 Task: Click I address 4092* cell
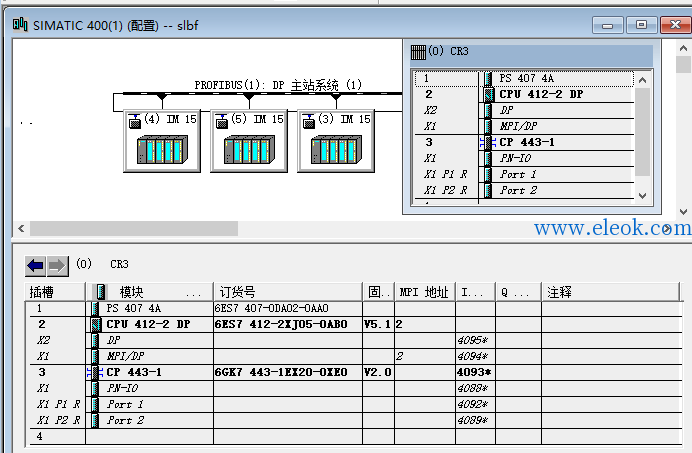(x=475, y=404)
